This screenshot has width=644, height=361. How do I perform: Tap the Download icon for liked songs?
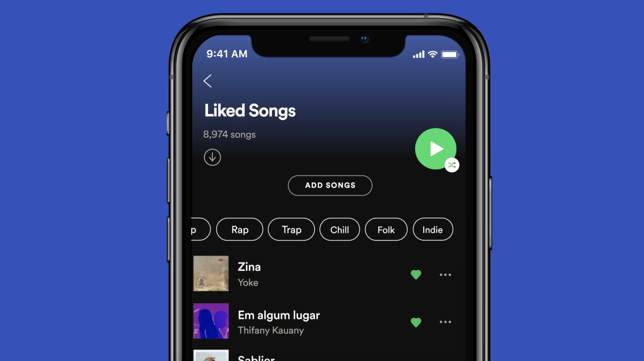212,157
